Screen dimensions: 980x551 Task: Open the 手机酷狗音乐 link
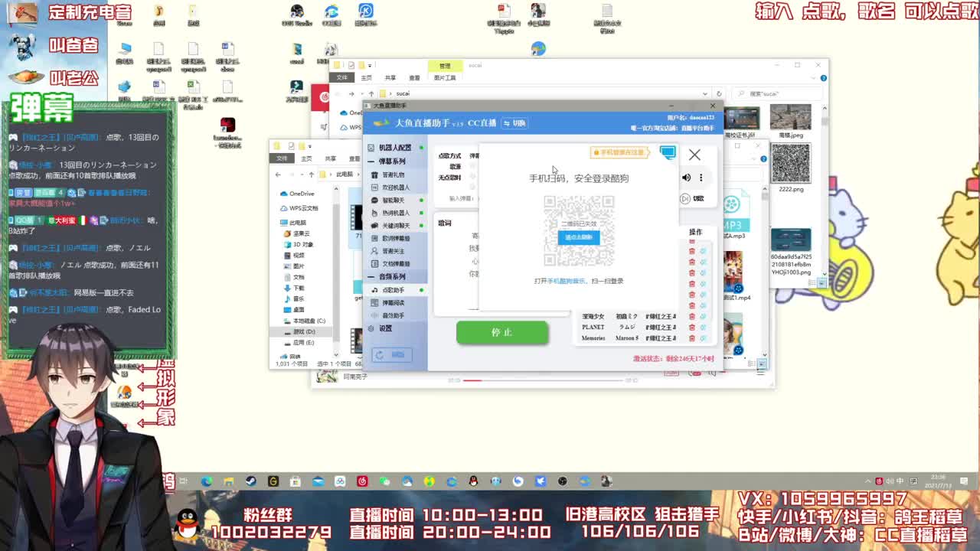pos(566,281)
